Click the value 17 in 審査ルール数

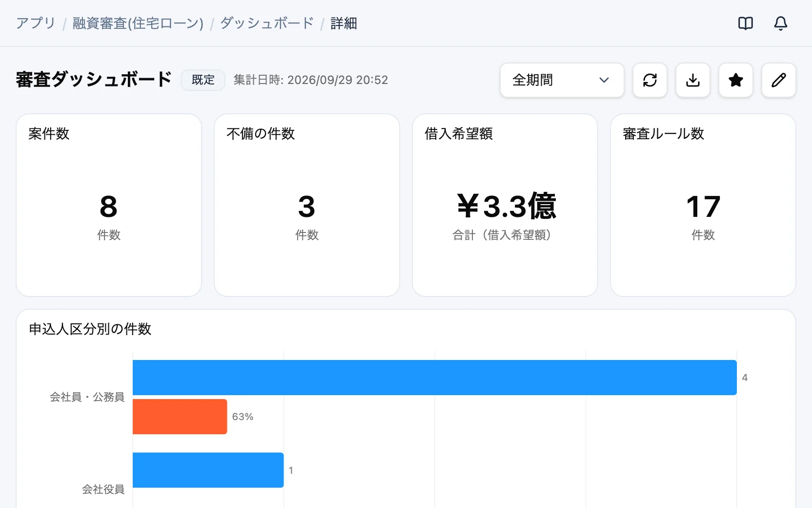tap(703, 207)
